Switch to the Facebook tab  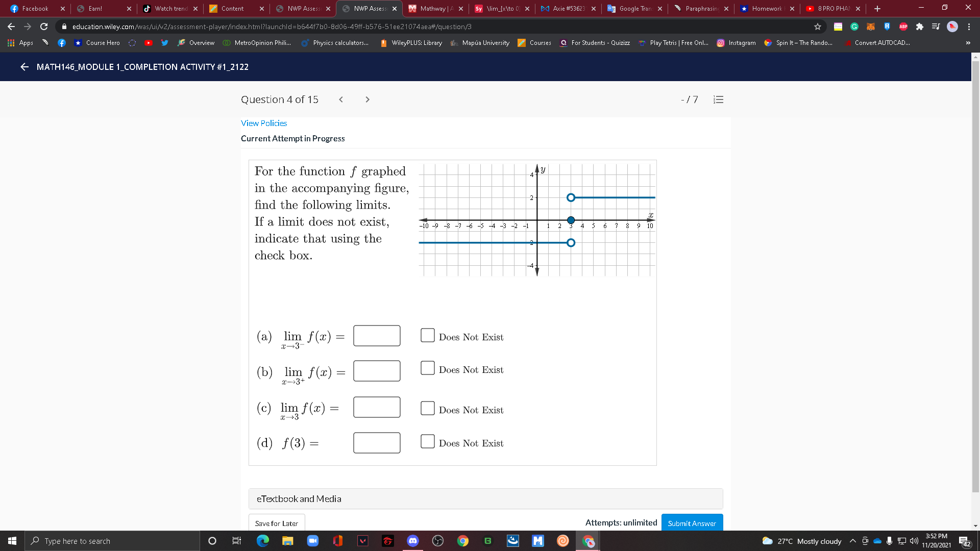(x=35, y=9)
